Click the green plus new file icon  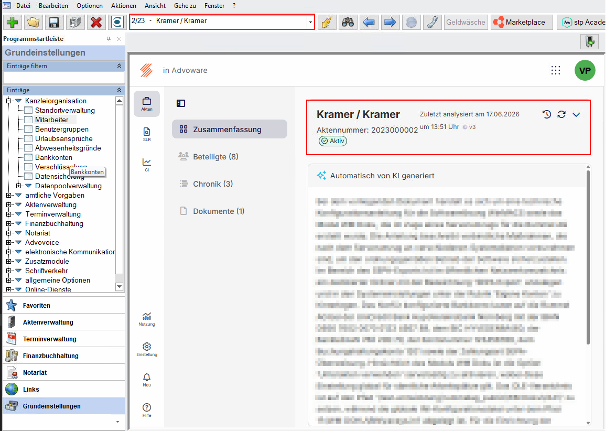12,22
